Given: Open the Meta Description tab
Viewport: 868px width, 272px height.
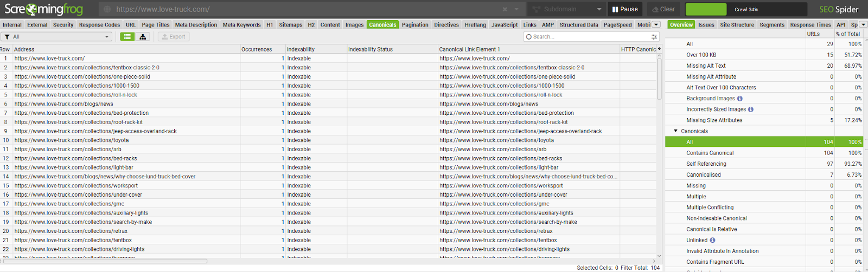Looking at the screenshot, I should 196,25.
